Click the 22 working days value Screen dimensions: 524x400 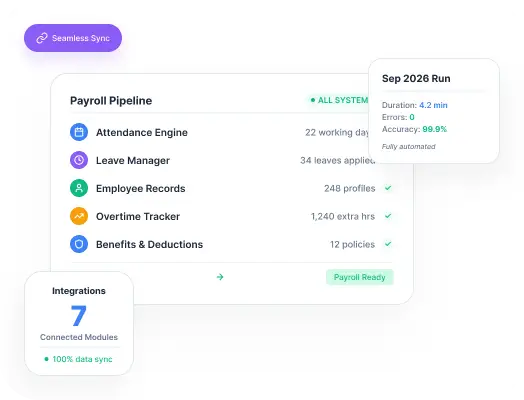pos(337,132)
